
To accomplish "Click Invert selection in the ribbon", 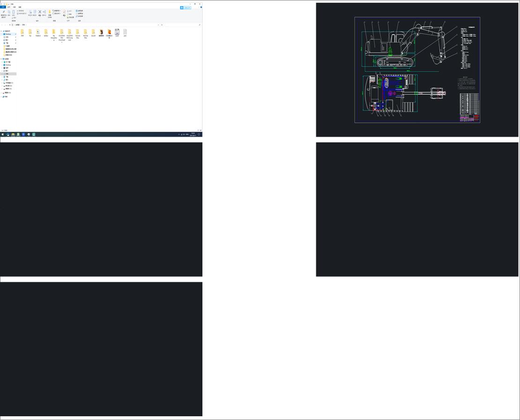I will pos(79,16).
